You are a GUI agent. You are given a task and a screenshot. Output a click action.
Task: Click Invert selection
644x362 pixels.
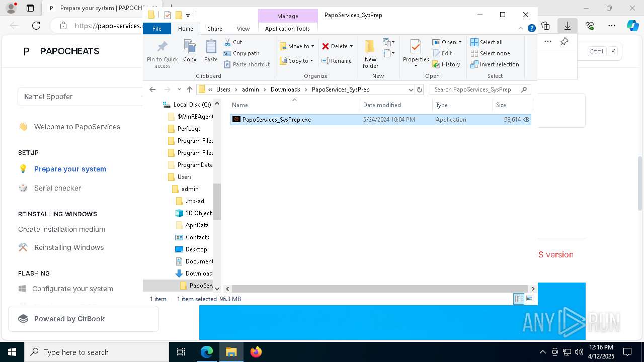point(495,64)
